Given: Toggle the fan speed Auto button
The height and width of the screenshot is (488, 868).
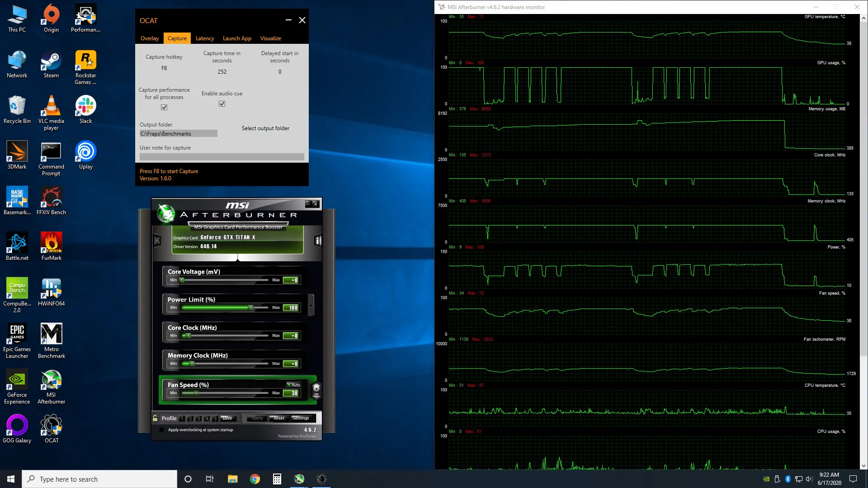Looking at the screenshot, I should click(294, 385).
